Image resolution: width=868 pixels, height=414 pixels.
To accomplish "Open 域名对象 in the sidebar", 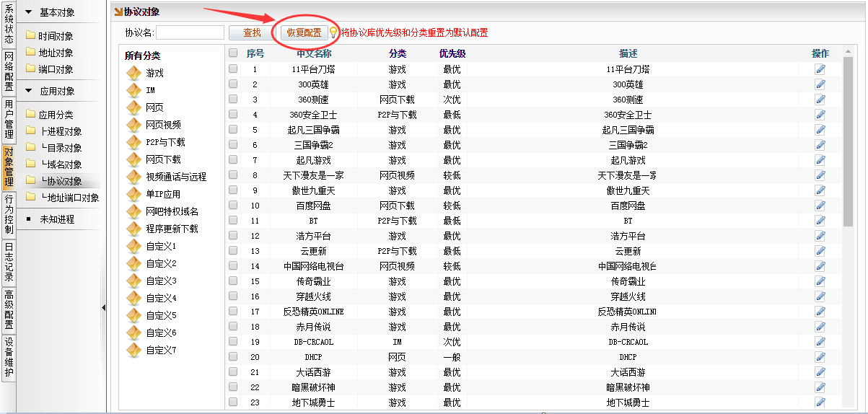I will [61, 164].
